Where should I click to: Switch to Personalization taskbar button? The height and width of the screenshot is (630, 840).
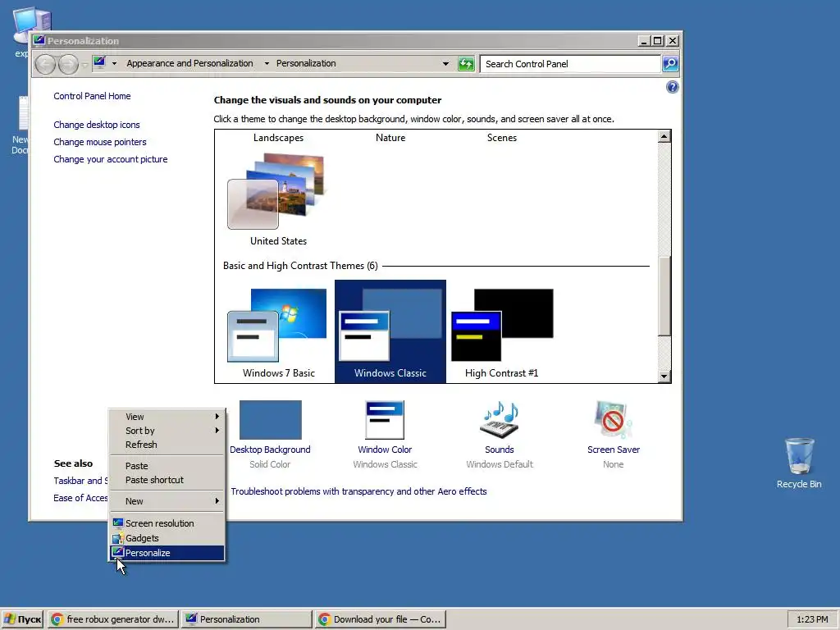tap(246, 619)
